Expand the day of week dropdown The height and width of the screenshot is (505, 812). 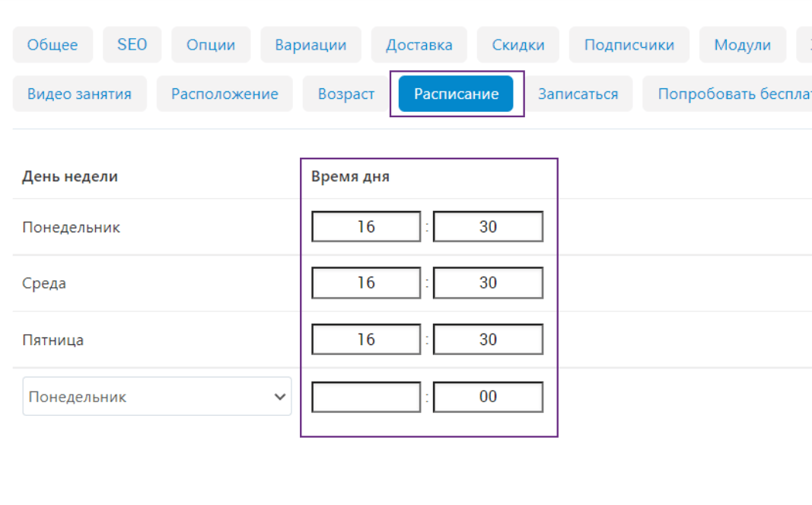pos(157,397)
